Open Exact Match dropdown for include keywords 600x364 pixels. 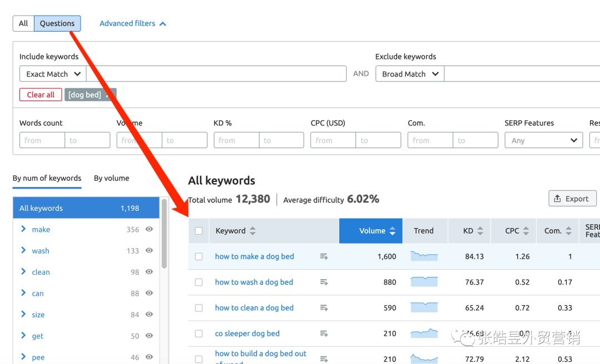click(x=53, y=74)
